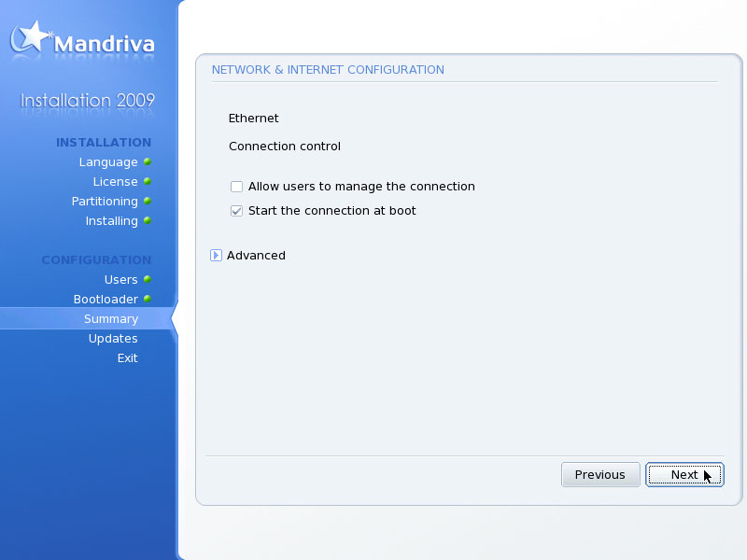Viewport: 747px width, 560px height.
Task: Click the Ethernet label
Action: (253, 119)
